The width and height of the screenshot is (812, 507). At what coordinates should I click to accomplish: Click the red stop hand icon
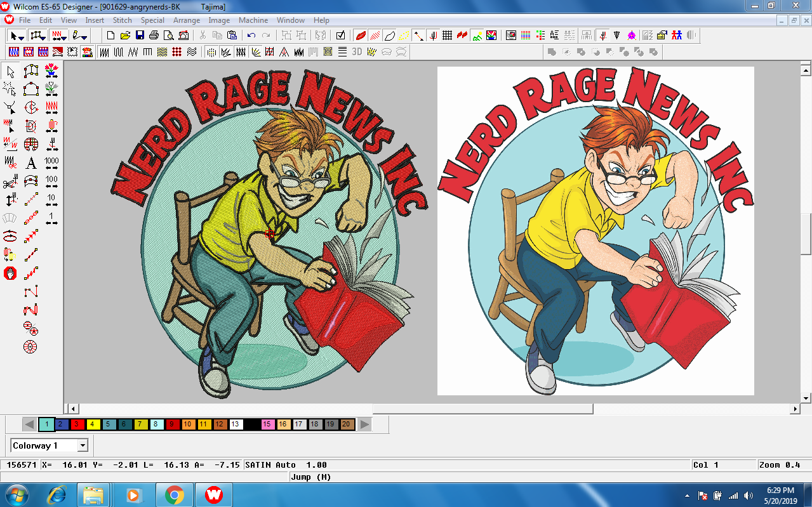(10, 273)
